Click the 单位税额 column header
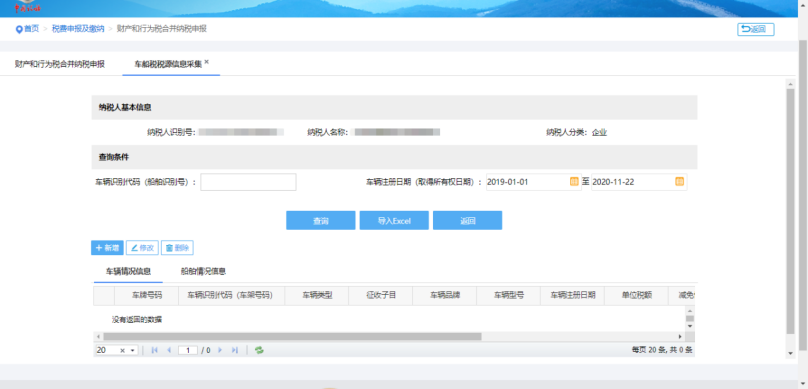This screenshot has height=389, width=808. click(x=637, y=295)
